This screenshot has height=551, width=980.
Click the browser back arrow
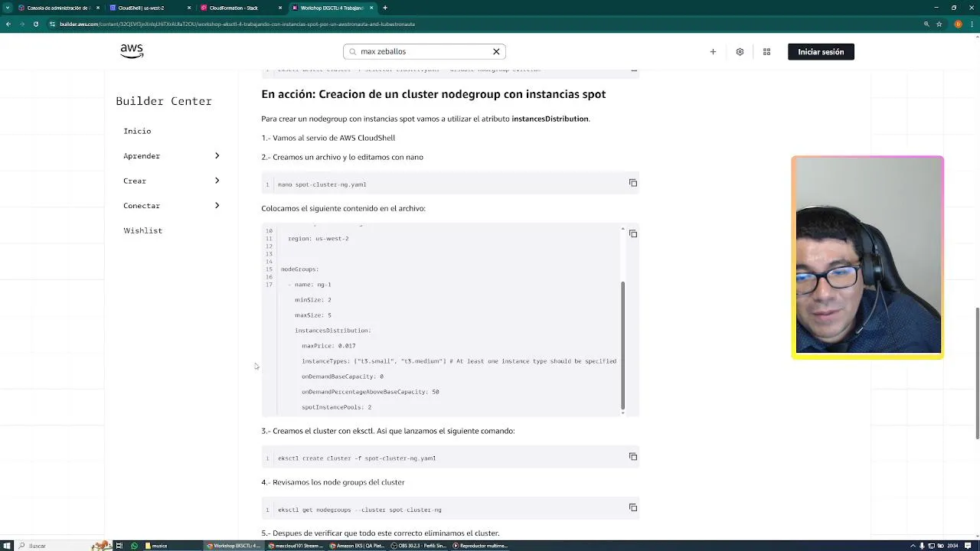[8, 24]
